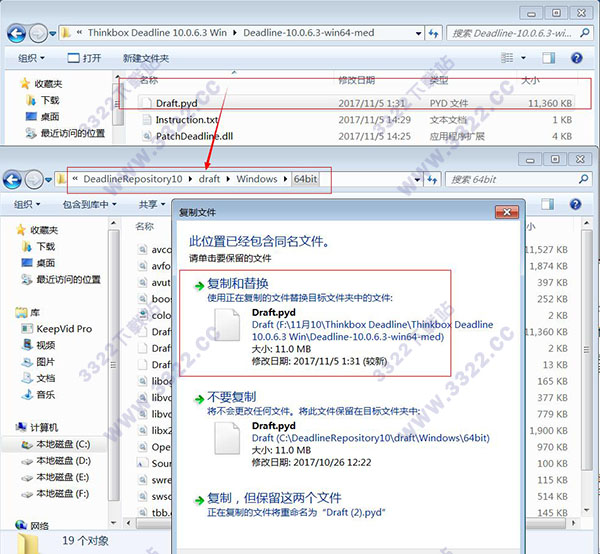Open 组织 menu in 64bit window
The width and height of the screenshot is (600, 554).
[x=27, y=204]
